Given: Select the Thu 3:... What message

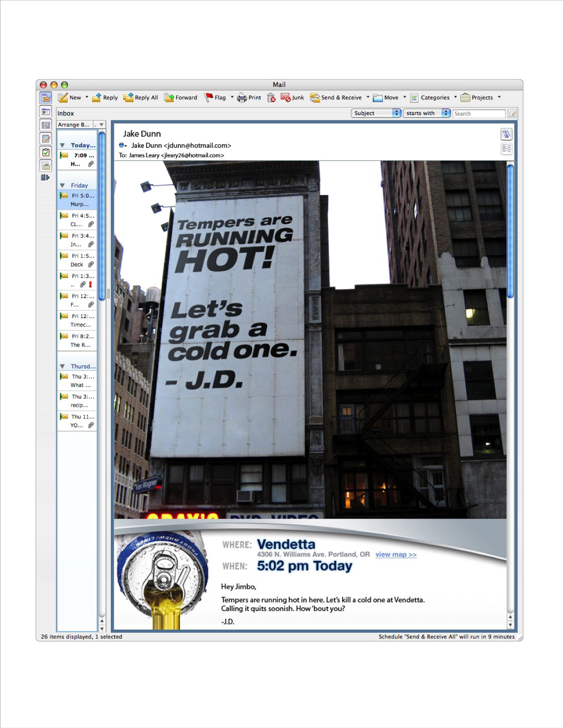Looking at the screenshot, I should [77, 381].
